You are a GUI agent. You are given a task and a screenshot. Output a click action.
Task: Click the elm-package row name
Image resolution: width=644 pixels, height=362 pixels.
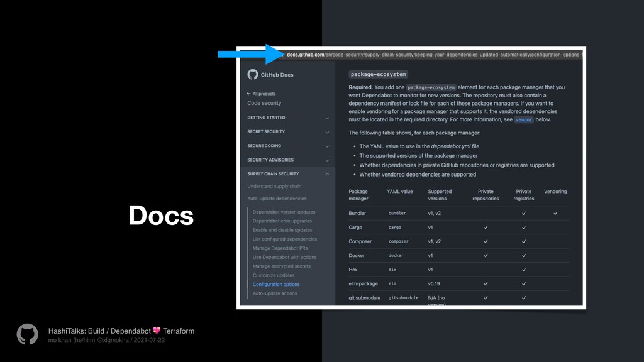tap(363, 283)
